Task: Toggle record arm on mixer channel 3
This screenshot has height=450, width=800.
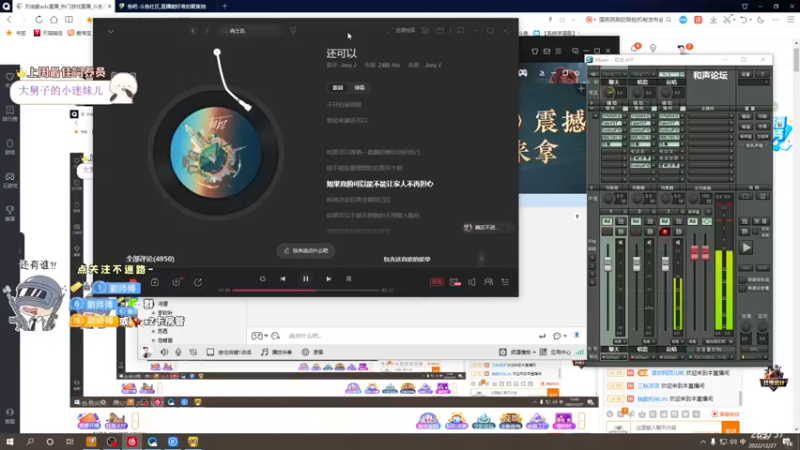Action: point(664,232)
